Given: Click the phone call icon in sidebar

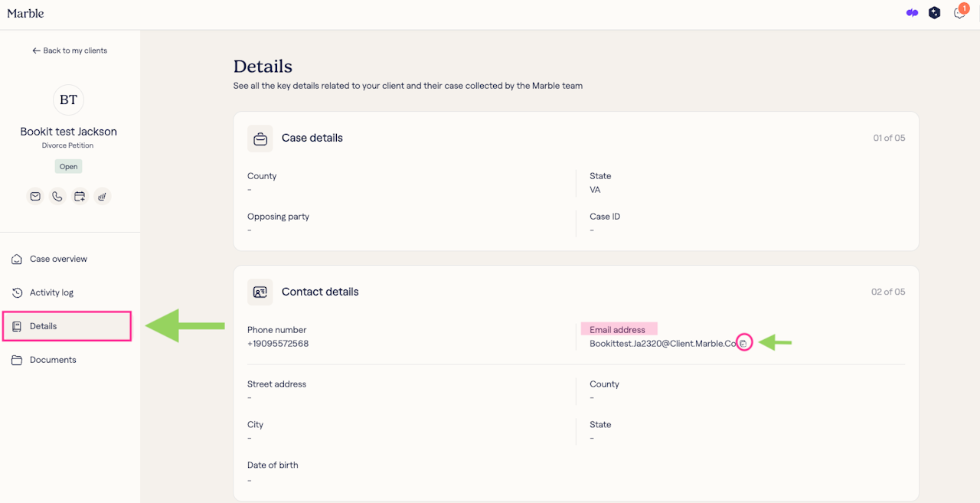Looking at the screenshot, I should click(57, 197).
